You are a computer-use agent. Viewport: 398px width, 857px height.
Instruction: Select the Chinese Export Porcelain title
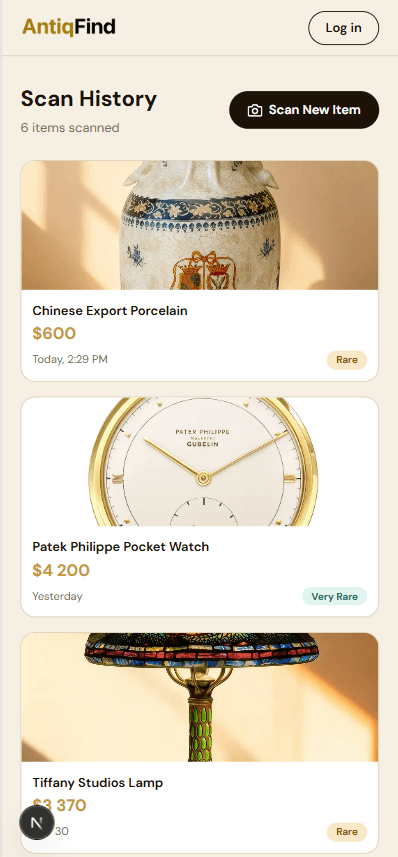tap(110, 310)
